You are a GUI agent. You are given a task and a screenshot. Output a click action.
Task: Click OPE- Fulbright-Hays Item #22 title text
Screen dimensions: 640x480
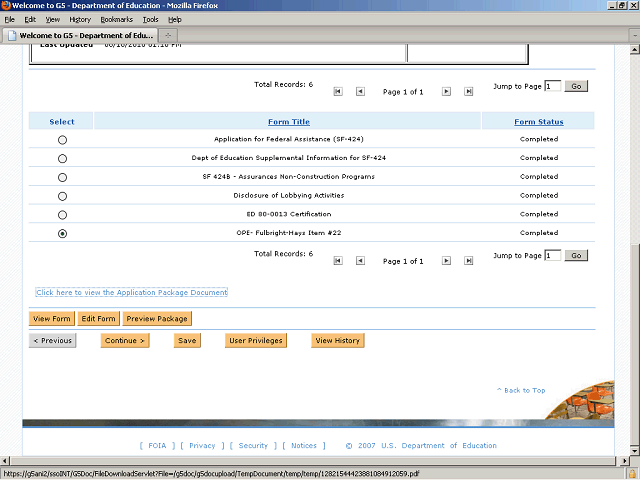(x=289, y=233)
